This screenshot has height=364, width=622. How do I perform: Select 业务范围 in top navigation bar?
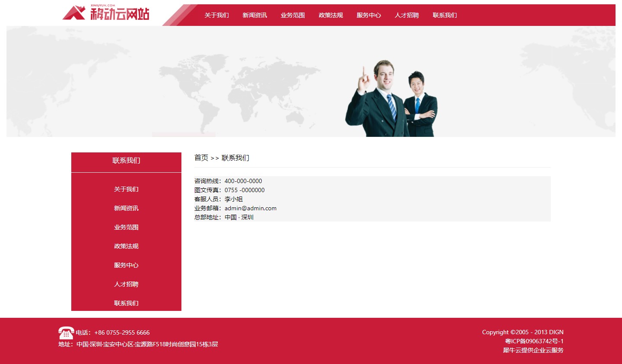(x=292, y=15)
